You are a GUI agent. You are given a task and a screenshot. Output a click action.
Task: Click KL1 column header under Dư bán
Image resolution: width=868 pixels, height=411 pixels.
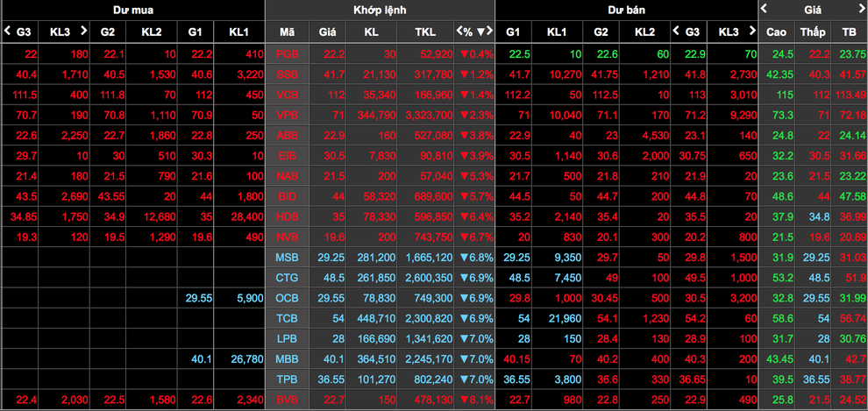click(x=557, y=32)
